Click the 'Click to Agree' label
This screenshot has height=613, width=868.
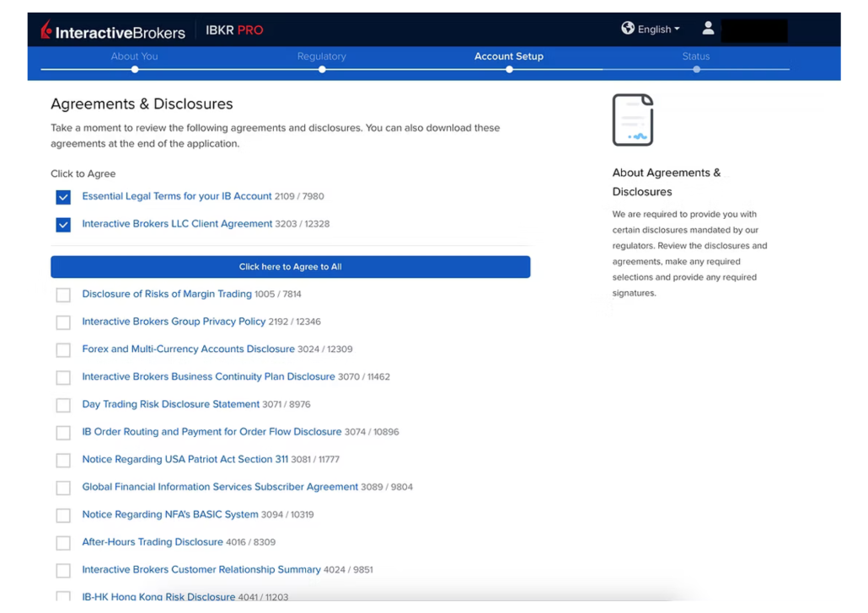[x=83, y=173]
